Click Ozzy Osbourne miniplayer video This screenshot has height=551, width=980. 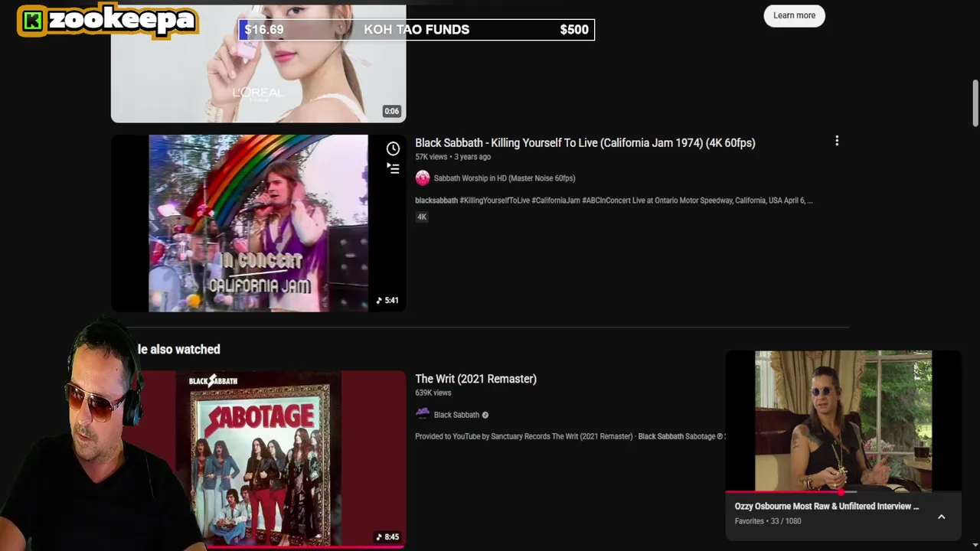tap(843, 421)
